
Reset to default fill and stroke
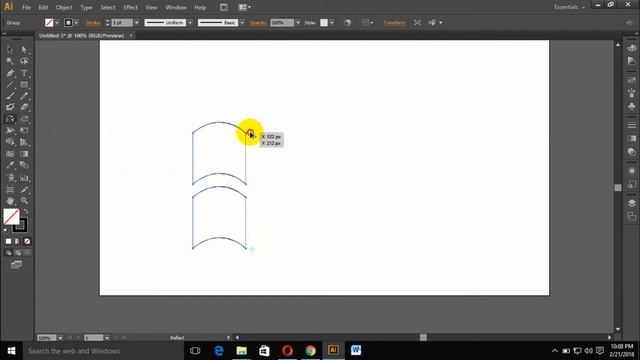(6, 231)
